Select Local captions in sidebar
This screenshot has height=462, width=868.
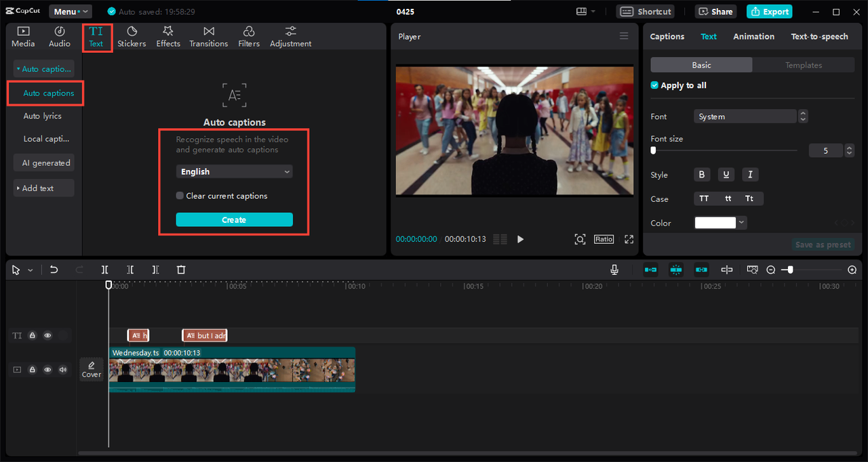coord(46,139)
